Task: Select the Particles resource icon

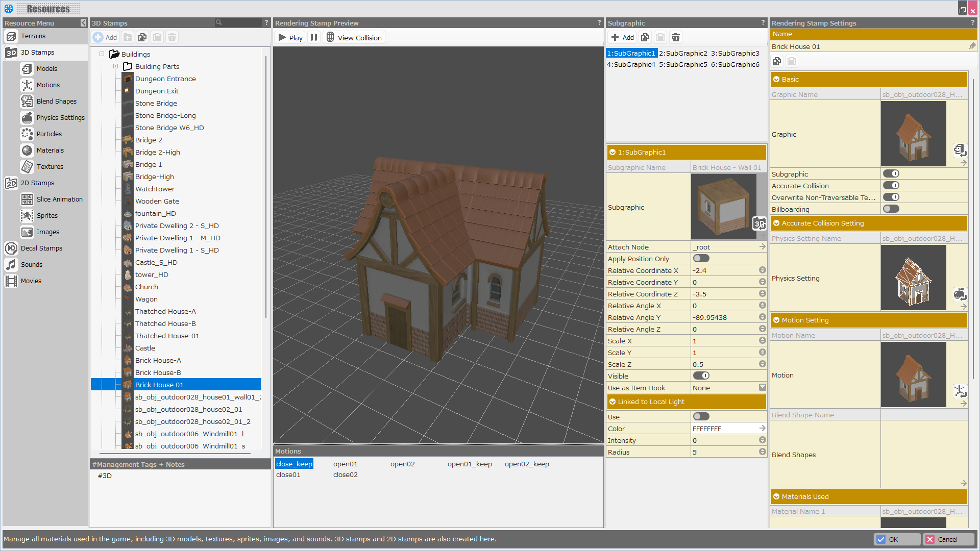Action: [x=27, y=134]
